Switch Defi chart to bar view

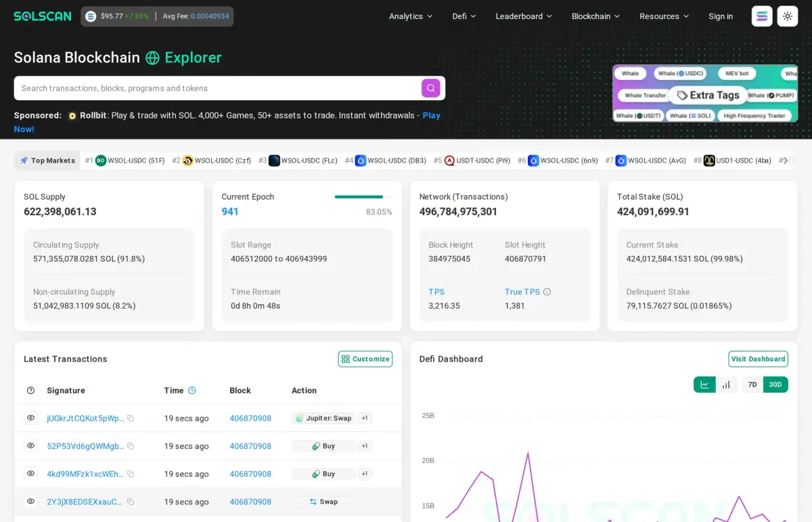pos(726,385)
